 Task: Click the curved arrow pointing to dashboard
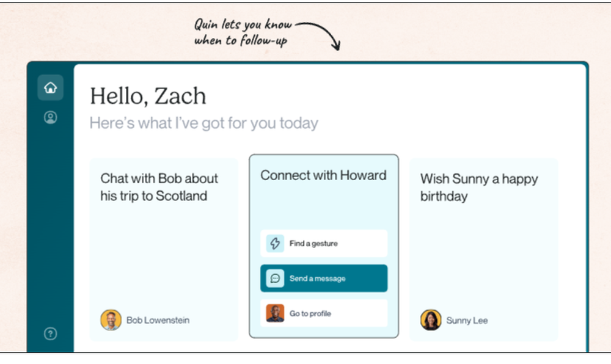[x=318, y=36]
